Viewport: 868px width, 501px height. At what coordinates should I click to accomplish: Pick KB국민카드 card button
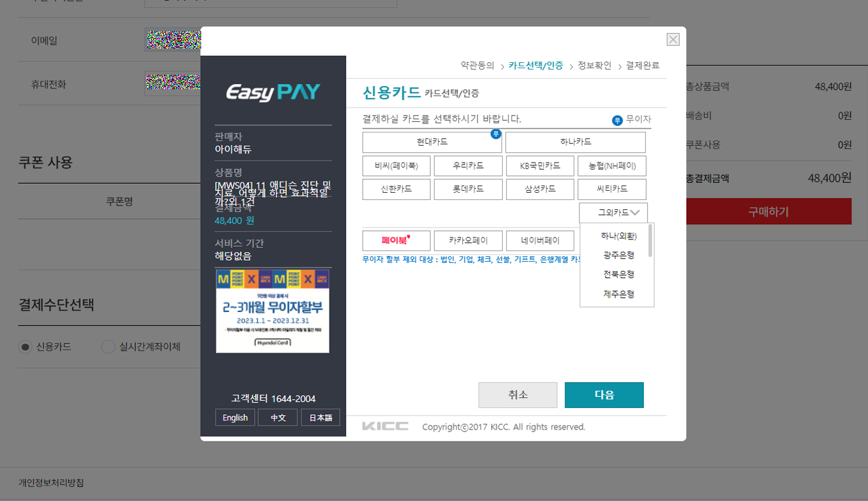(540, 166)
